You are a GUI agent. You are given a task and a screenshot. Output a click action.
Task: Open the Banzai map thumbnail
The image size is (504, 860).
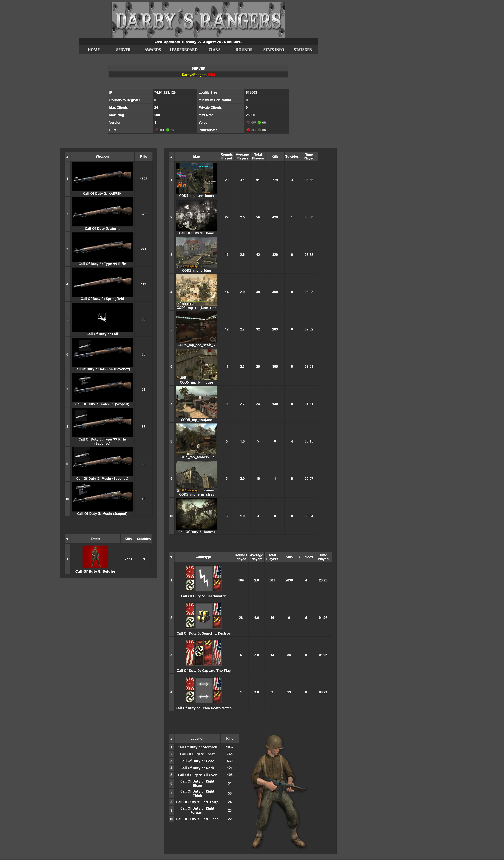(197, 514)
